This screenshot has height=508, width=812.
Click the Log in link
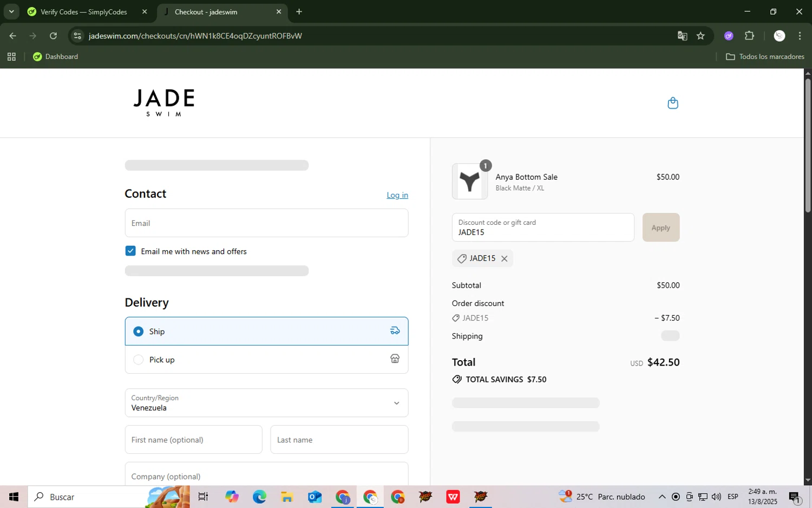coord(397,195)
